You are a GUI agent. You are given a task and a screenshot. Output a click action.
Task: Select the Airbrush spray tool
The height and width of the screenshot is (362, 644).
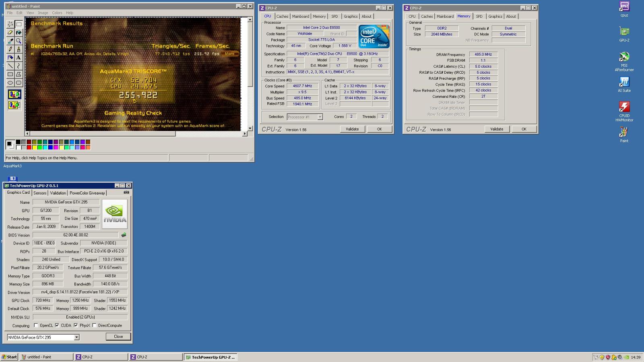coord(10,58)
